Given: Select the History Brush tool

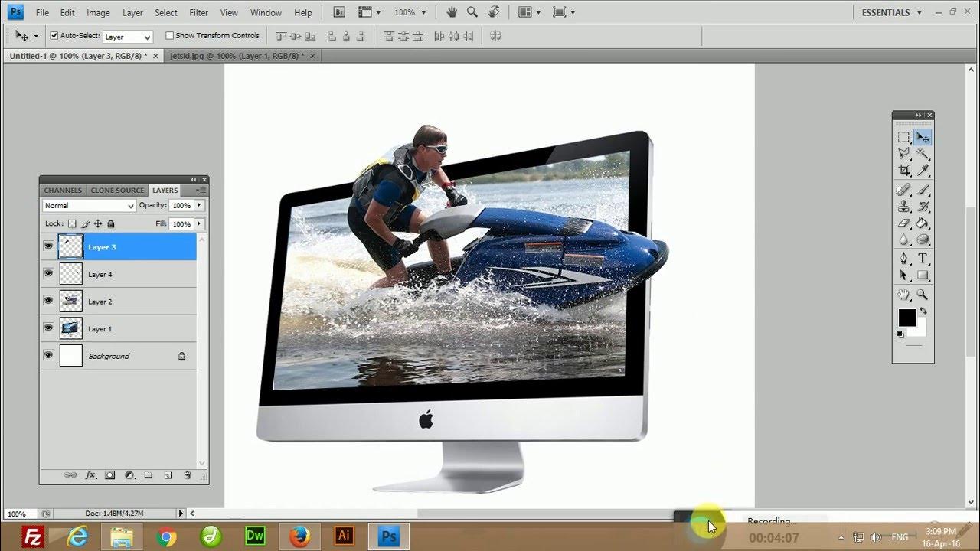Looking at the screenshot, I should pos(923,207).
